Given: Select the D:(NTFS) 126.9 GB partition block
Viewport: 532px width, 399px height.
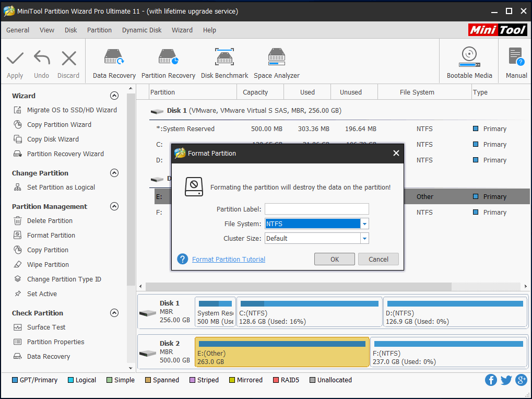Looking at the screenshot, I should [455, 312].
